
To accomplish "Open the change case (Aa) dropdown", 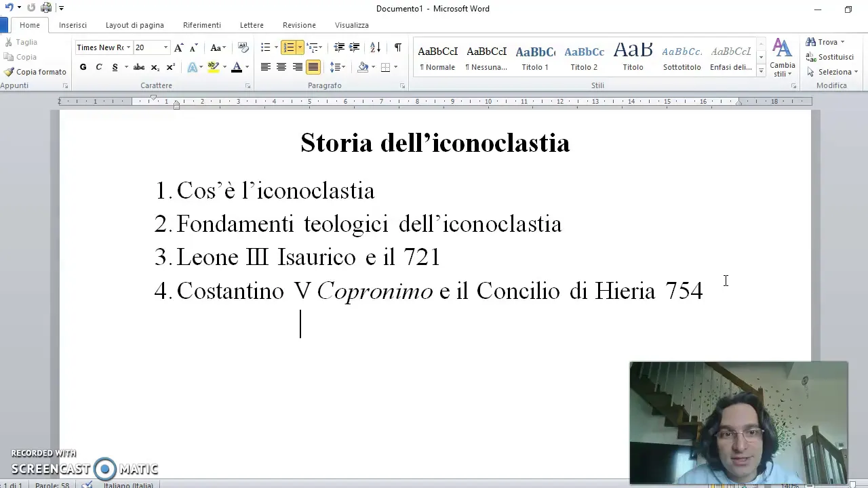I will [217, 47].
